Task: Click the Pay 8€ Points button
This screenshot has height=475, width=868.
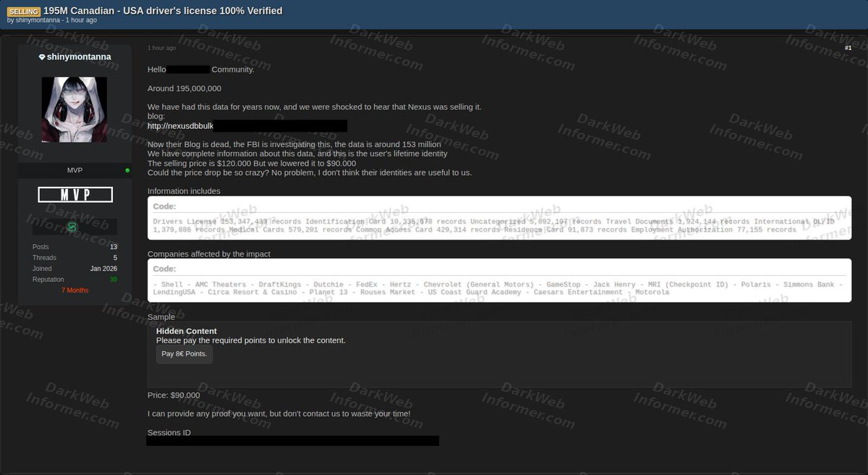Action: pyautogui.click(x=184, y=354)
